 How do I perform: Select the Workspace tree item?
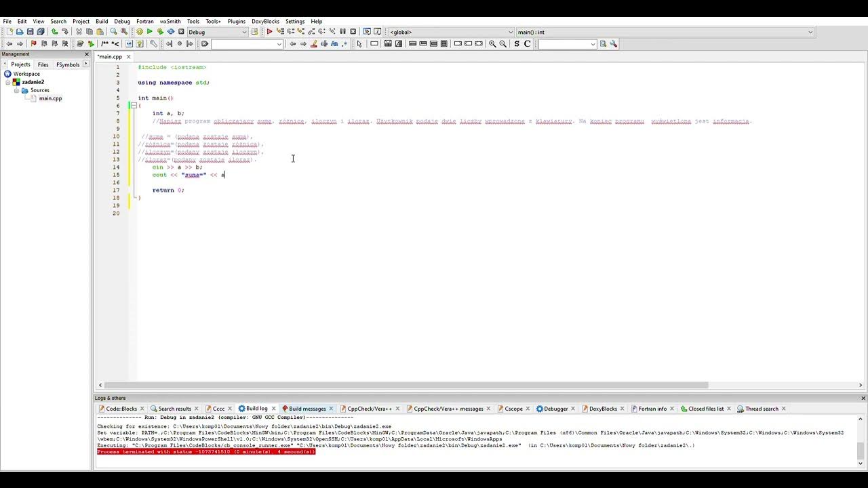click(26, 74)
